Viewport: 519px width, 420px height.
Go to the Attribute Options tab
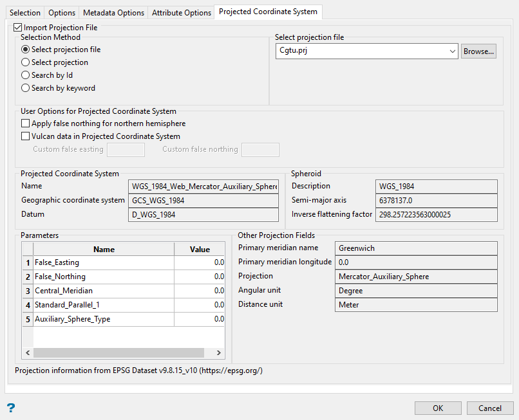click(181, 13)
